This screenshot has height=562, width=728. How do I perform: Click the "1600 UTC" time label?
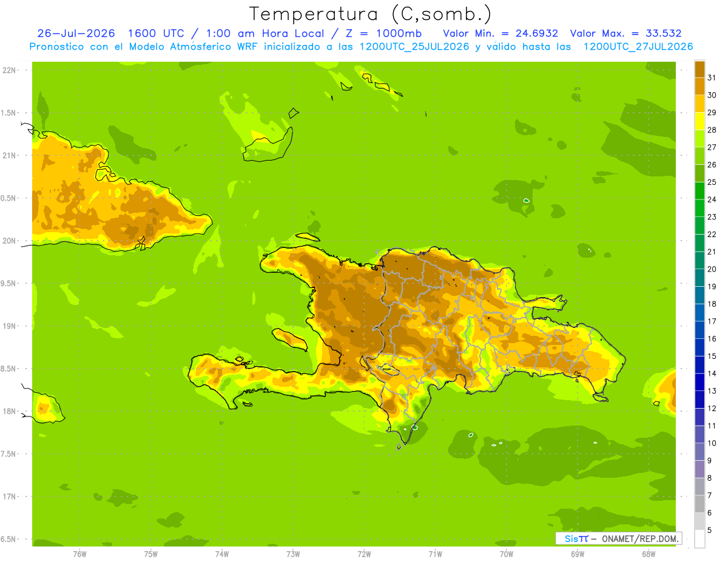point(155,33)
